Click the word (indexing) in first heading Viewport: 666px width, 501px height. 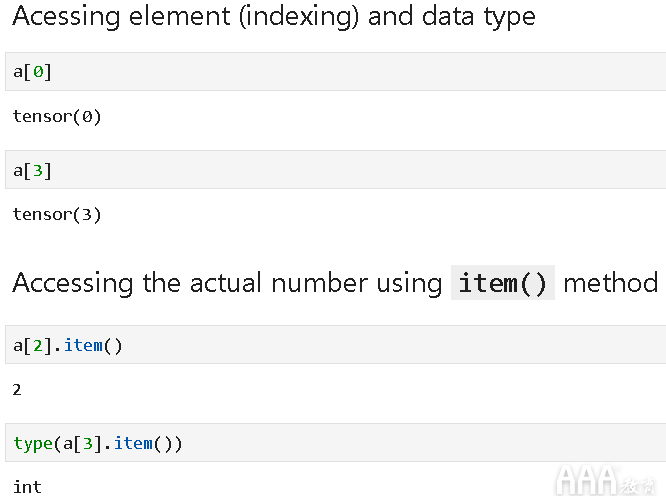click(x=299, y=17)
